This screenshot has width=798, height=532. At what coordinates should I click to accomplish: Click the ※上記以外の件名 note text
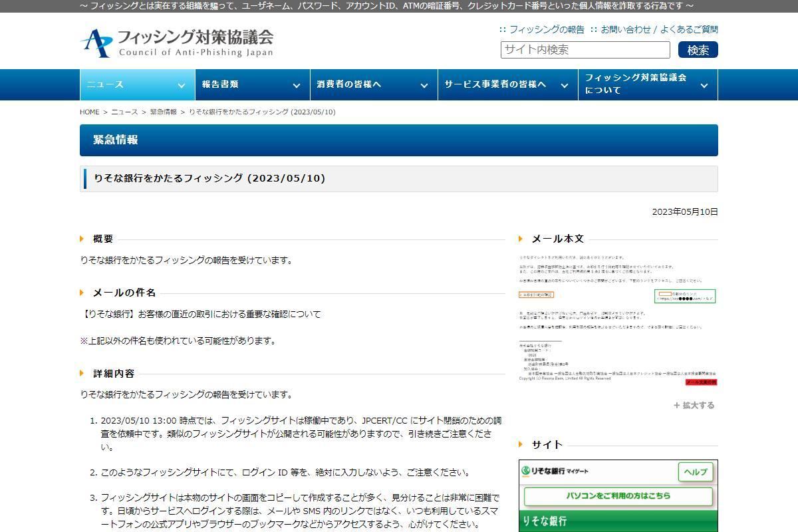[x=178, y=340]
